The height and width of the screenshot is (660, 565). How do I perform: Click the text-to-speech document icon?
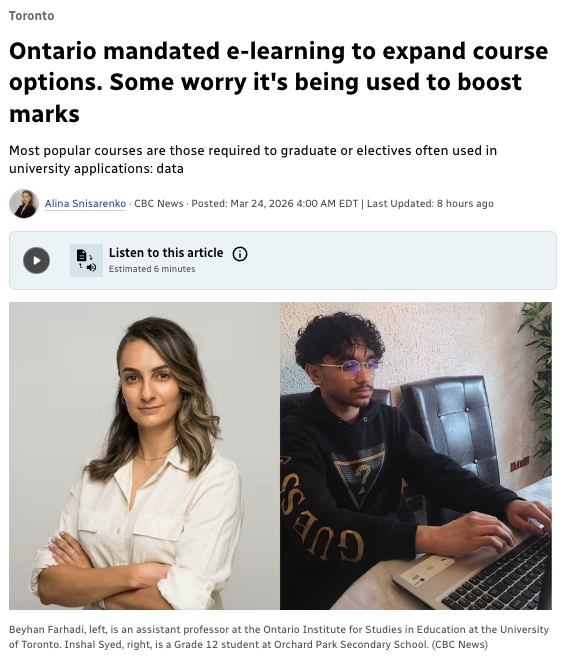point(86,261)
